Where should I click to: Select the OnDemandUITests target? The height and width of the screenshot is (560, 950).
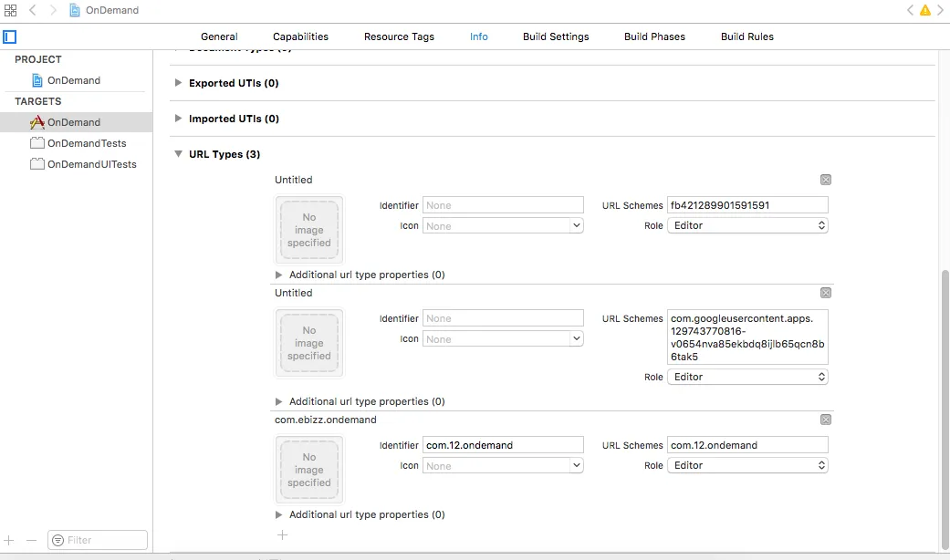[91, 164]
